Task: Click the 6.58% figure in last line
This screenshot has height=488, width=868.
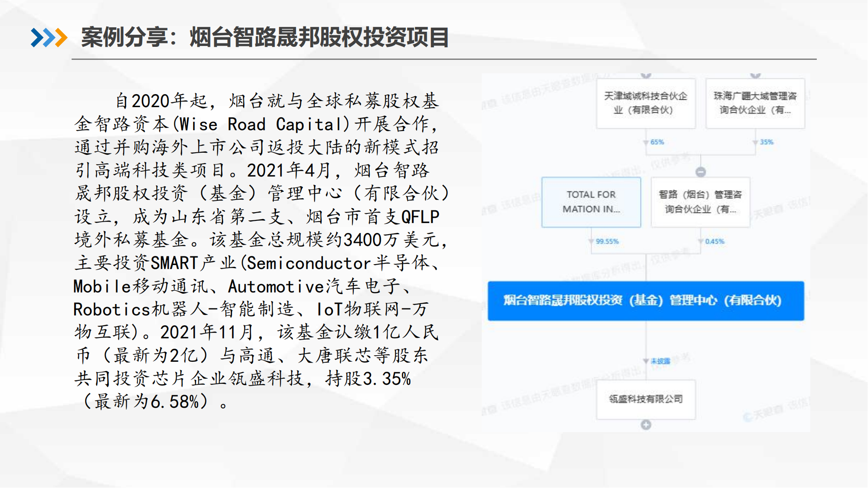Action: coord(175,402)
